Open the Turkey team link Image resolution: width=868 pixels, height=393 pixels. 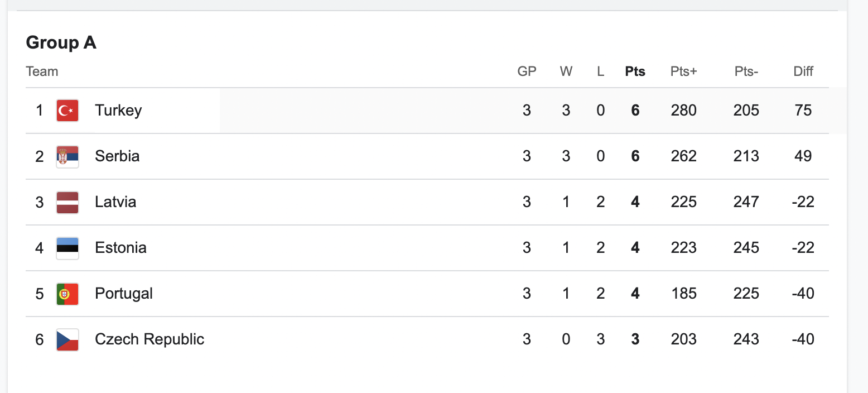coord(118,111)
